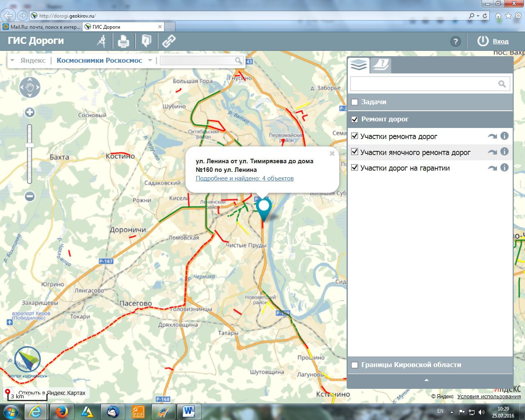Screen dimensions: 525x420
Task: Open the map link share icon
Action: 169,41
